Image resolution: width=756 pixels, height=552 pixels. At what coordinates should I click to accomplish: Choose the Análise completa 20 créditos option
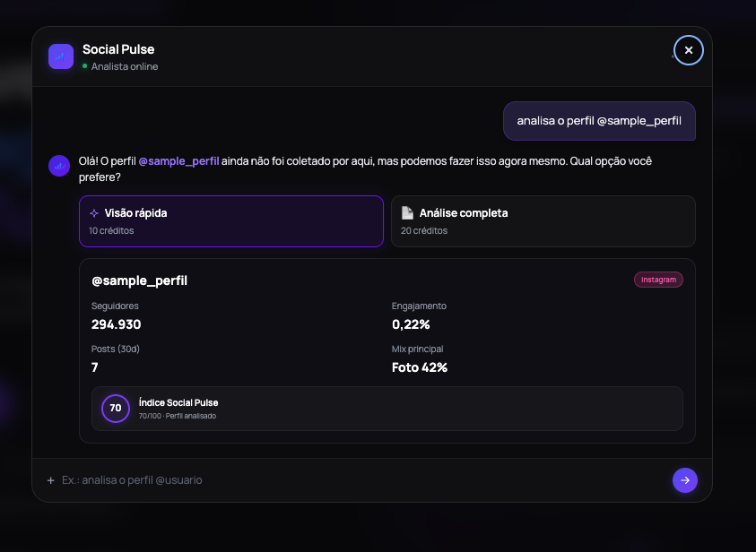pos(543,221)
